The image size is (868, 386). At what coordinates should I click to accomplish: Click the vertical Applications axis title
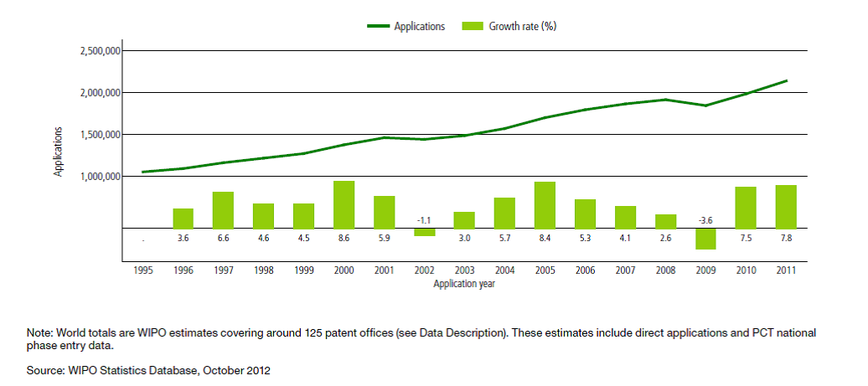[59, 152]
